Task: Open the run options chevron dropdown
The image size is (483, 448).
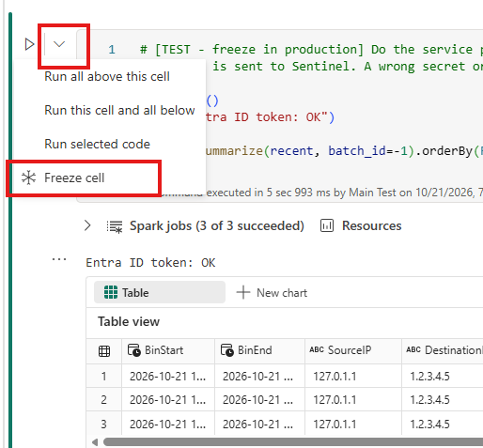Action: 59,44
